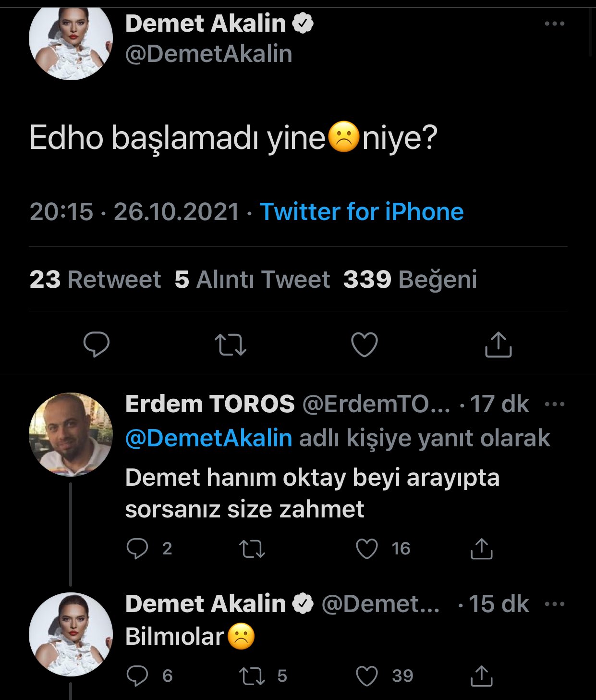View the 5 Alıntı Tweet list

pyautogui.click(x=252, y=280)
